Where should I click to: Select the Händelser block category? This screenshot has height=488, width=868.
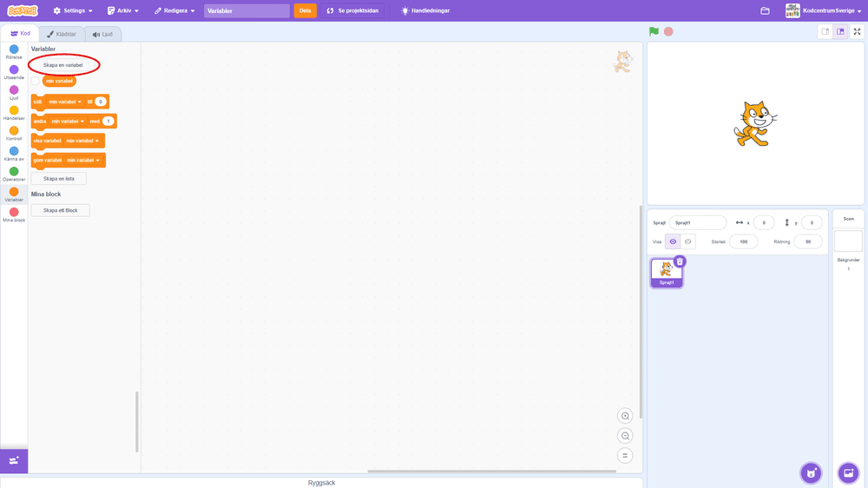pyautogui.click(x=14, y=114)
